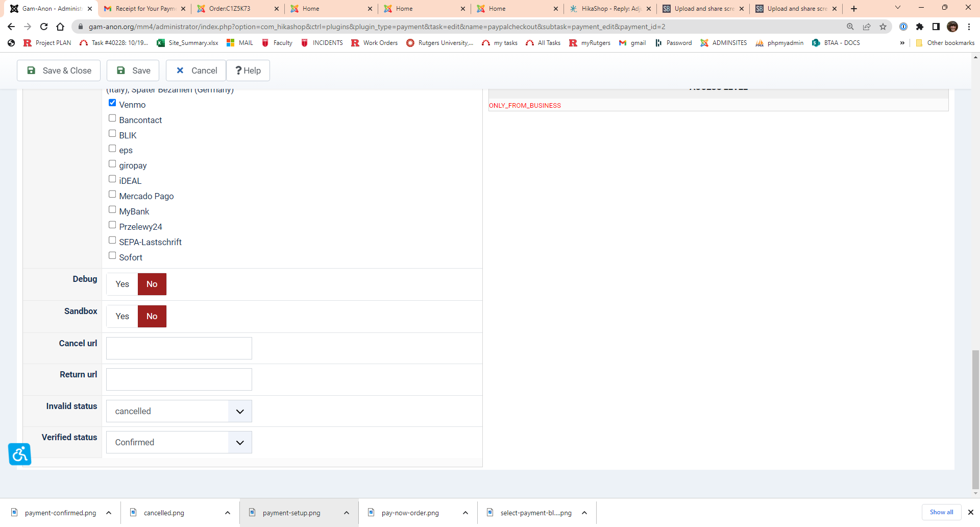This screenshot has width=980, height=527.
Task: Open the Help button
Action: tap(248, 70)
